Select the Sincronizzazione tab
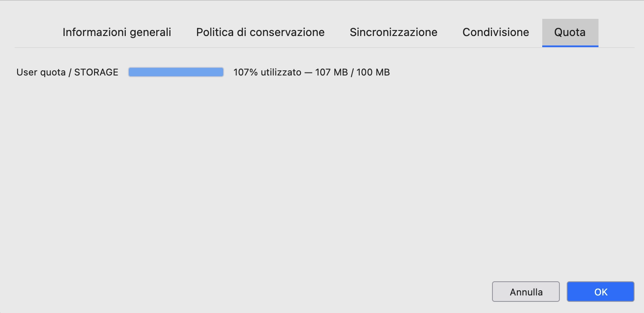 (x=393, y=32)
